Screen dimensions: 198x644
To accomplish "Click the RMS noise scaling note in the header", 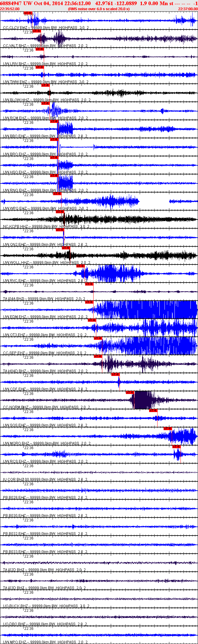I will (x=99, y=9).
